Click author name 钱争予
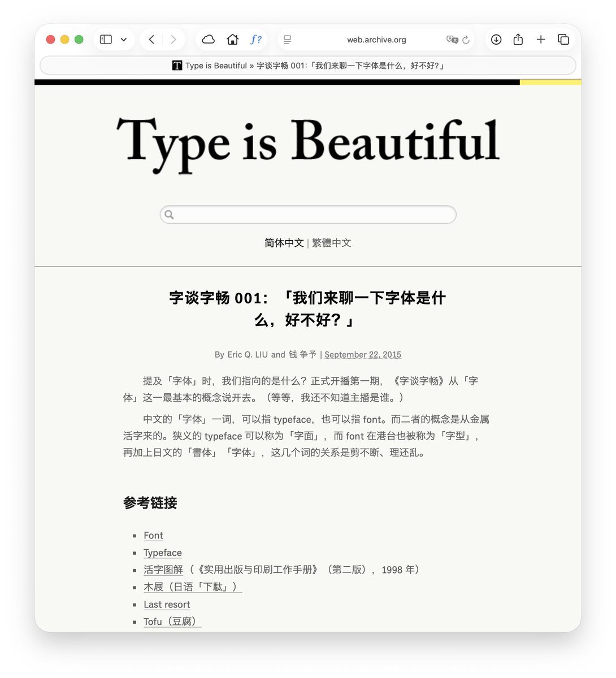This screenshot has width=616, height=678. (302, 355)
